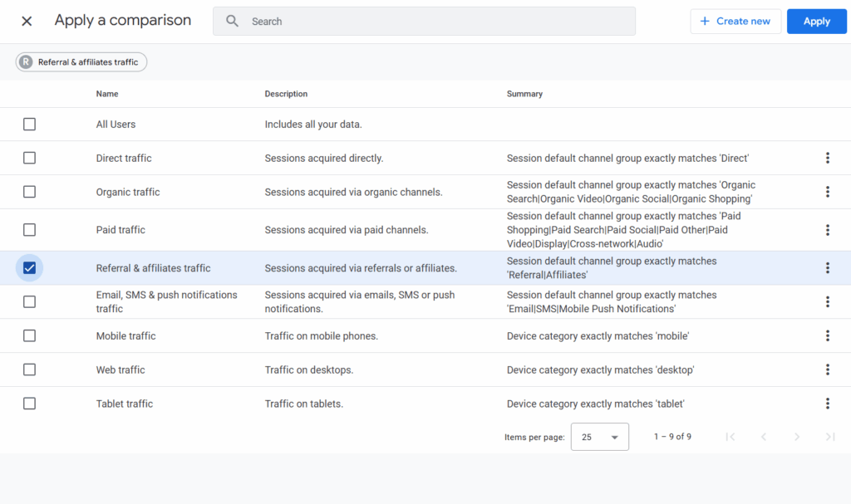The image size is (851, 504).
Task: Click 'Sessions acquired via paid channels.' description
Action: click(x=347, y=230)
